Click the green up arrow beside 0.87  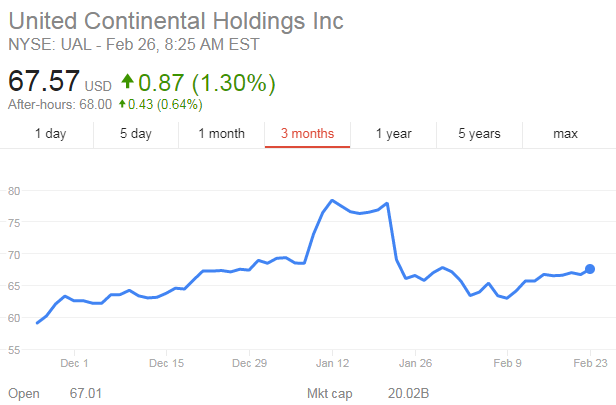click(127, 82)
